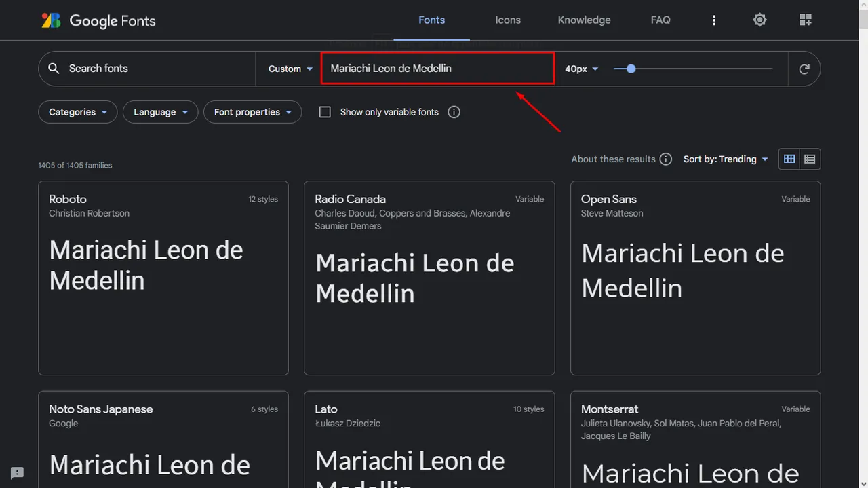The height and width of the screenshot is (488, 868).
Task: Click the Montserrat designers text
Action: pyautogui.click(x=682, y=430)
